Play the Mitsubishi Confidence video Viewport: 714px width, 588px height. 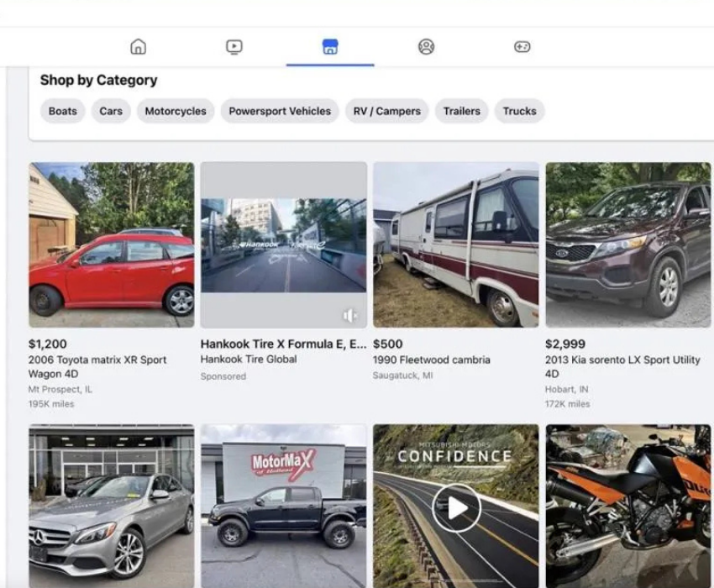point(456,507)
